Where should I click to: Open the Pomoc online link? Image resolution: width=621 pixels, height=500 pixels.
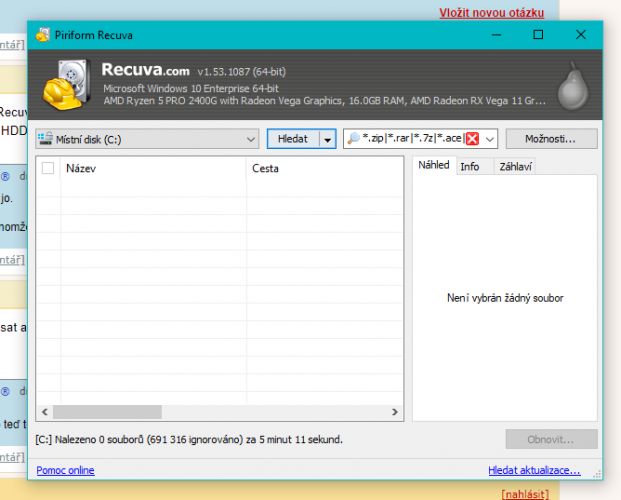pos(65,470)
